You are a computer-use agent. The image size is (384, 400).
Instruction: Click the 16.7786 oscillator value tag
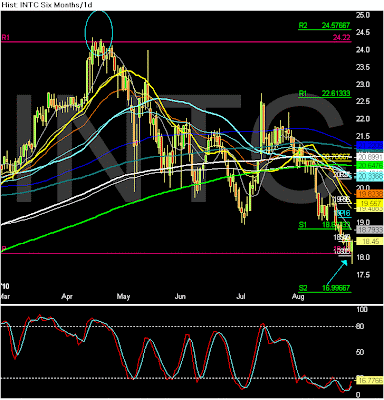click(x=370, y=380)
